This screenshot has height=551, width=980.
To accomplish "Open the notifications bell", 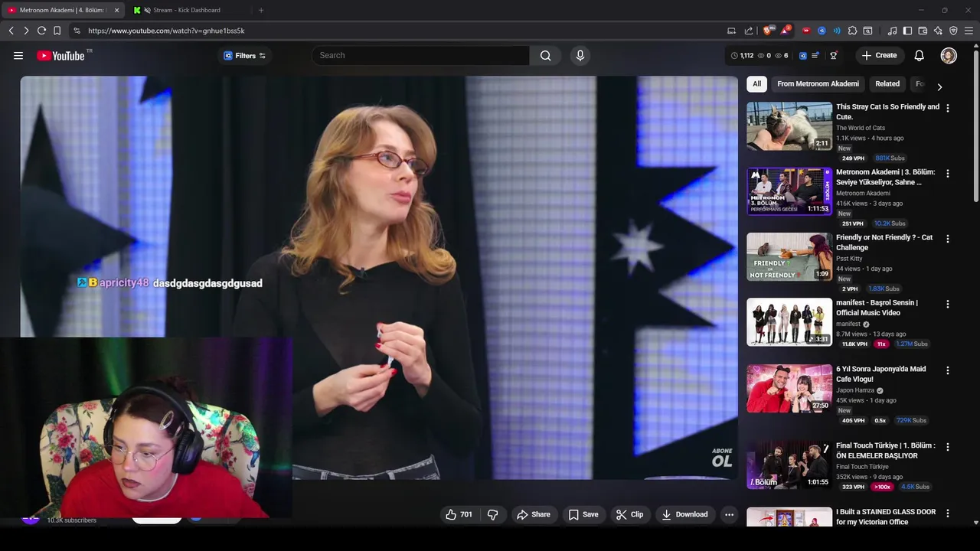I will tap(920, 55).
